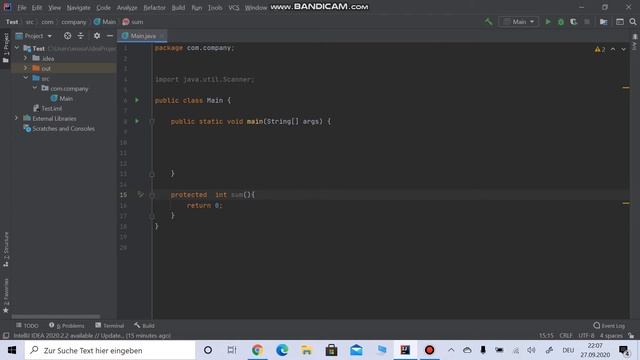The image size is (640, 360).
Task: Click run gutter icon beside class Main
Action: tap(137, 100)
